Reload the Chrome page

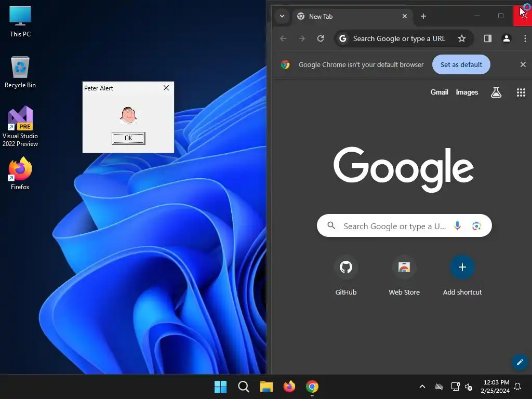tap(320, 38)
